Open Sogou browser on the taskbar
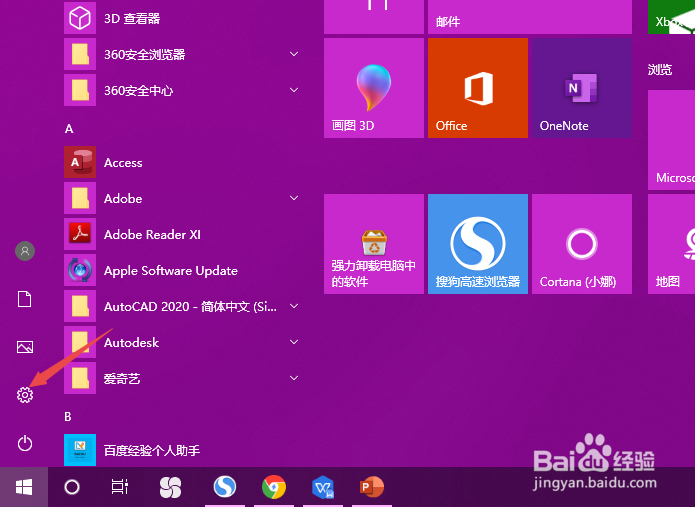695x507 pixels. 225,487
